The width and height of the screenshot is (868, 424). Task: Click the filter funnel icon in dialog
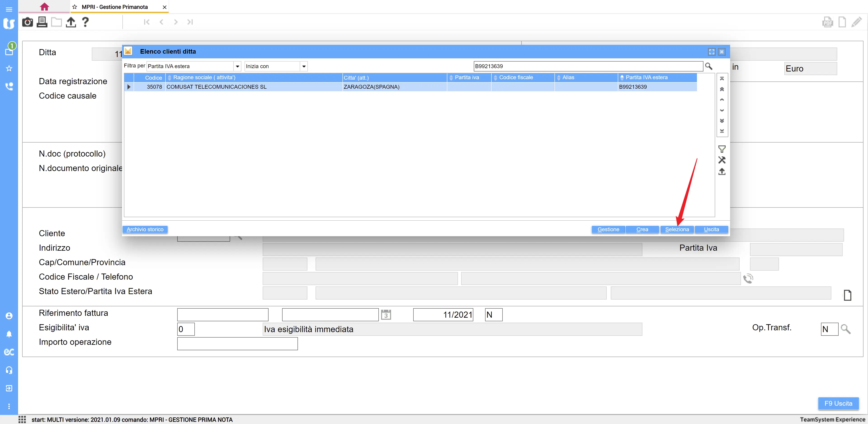pos(722,149)
